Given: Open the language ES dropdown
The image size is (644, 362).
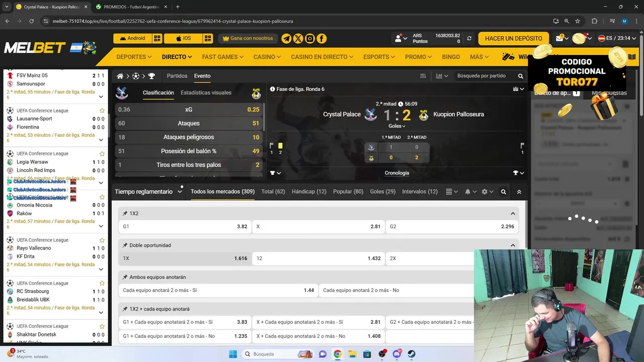Looking at the screenshot, I should click(617, 38).
